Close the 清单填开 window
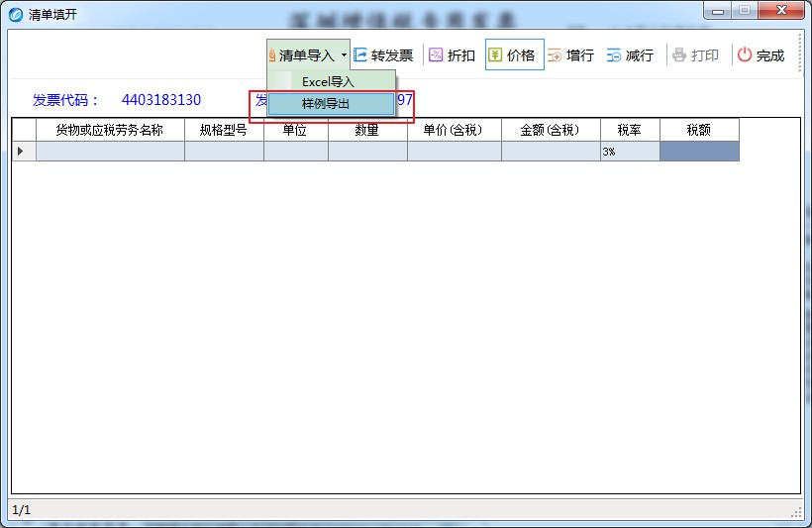Viewport: 812px width, 528px height. click(781, 10)
